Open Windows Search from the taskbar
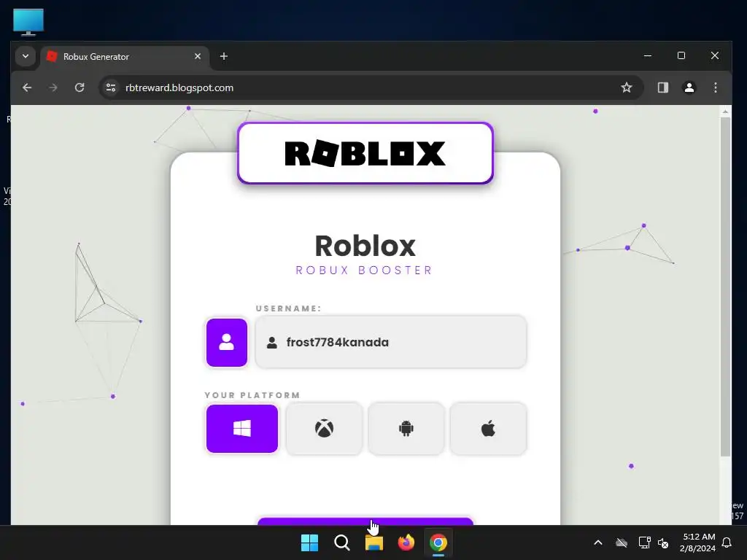Viewport: 747px width, 560px height. pos(342,542)
